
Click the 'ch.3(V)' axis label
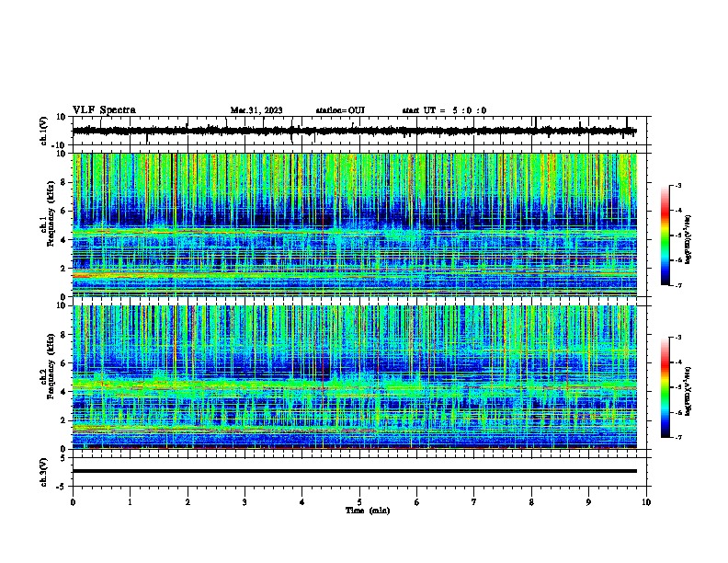(x=44, y=472)
